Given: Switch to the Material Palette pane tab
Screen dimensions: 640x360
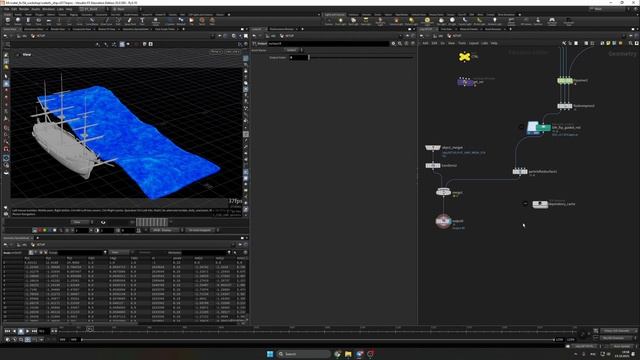Looking at the screenshot, I should pos(469,29).
